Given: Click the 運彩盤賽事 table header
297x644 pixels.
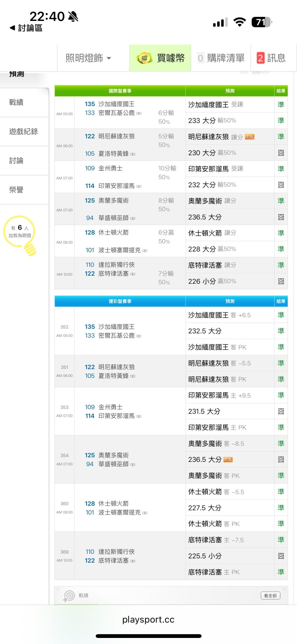Looking at the screenshot, I should click(x=120, y=301).
